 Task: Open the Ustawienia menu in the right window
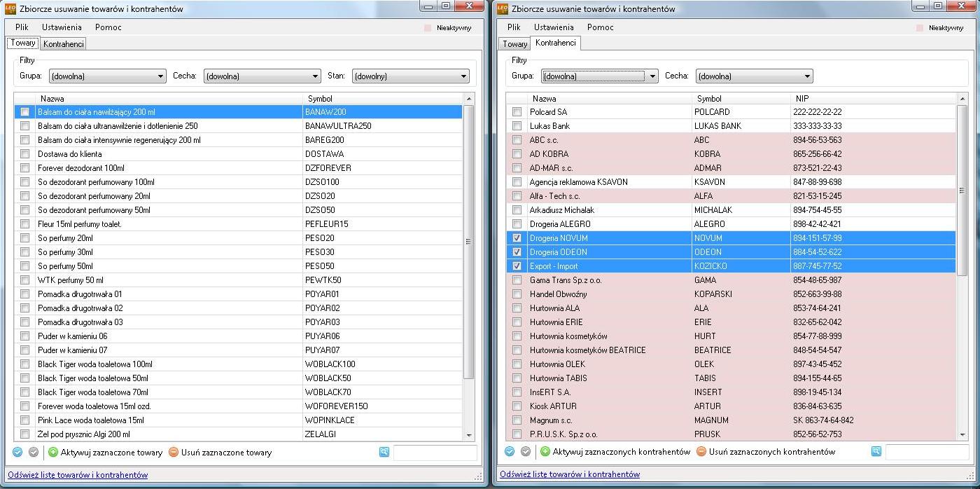tap(554, 27)
